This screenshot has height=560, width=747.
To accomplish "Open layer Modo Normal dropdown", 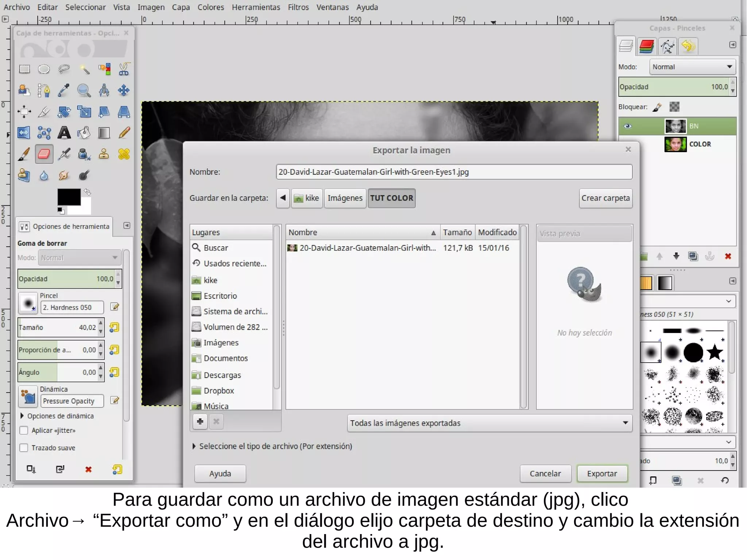I will coord(692,67).
